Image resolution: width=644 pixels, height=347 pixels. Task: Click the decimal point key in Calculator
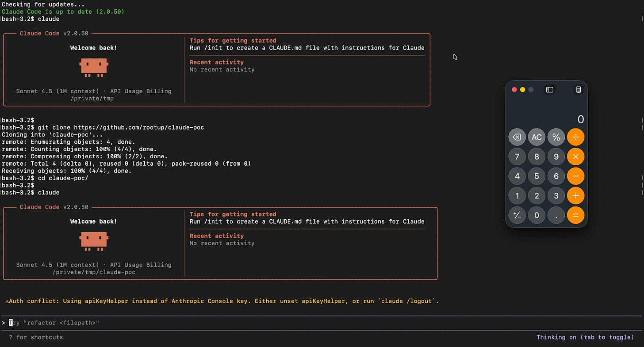pos(556,215)
